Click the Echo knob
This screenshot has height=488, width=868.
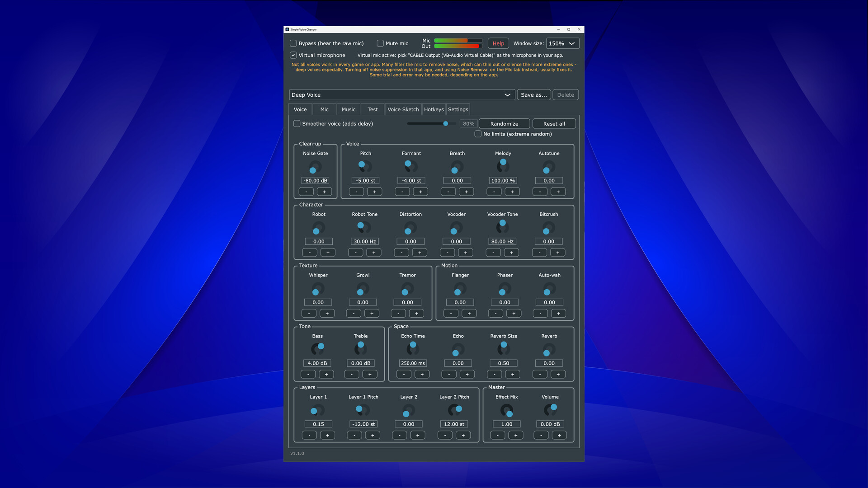458,349
